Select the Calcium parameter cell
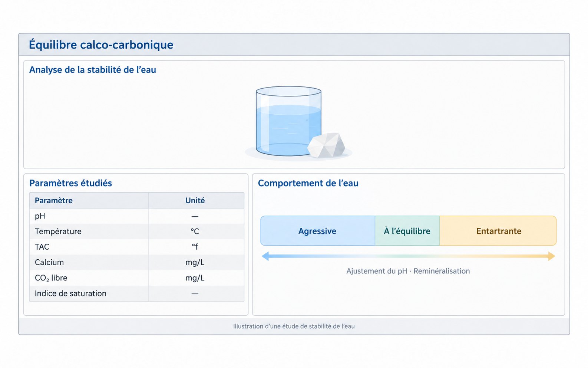The width and height of the screenshot is (588, 368). (x=89, y=262)
